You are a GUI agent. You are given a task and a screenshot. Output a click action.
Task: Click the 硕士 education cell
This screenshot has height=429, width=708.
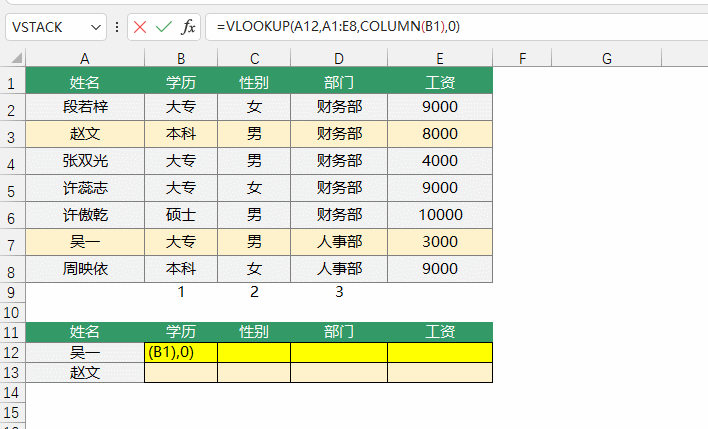point(181,215)
